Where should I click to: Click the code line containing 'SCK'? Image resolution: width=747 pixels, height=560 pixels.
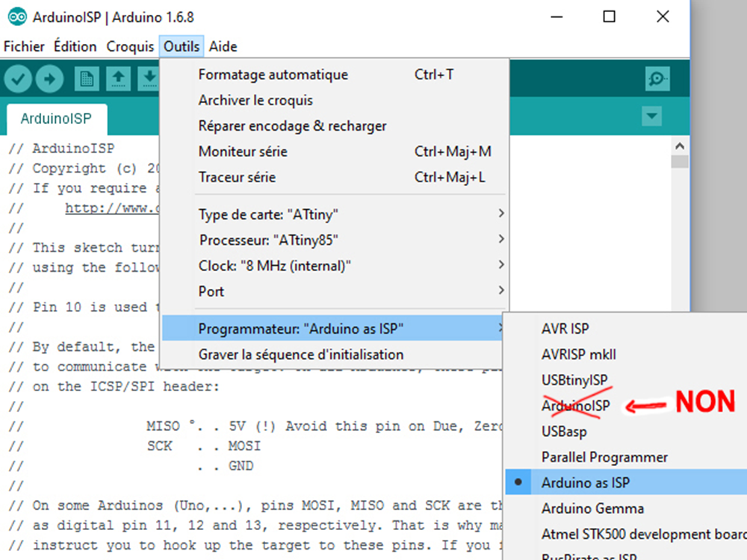pos(134,446)
